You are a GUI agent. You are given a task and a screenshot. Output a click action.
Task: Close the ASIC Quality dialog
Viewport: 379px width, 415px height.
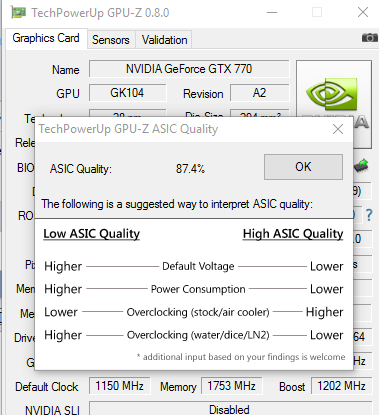click(338, 129)
